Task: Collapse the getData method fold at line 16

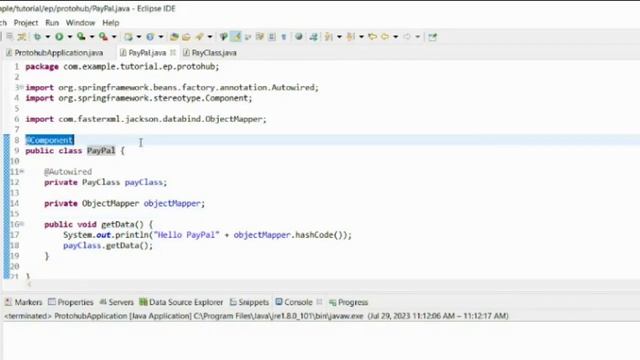Action: [x=22, y=224]
